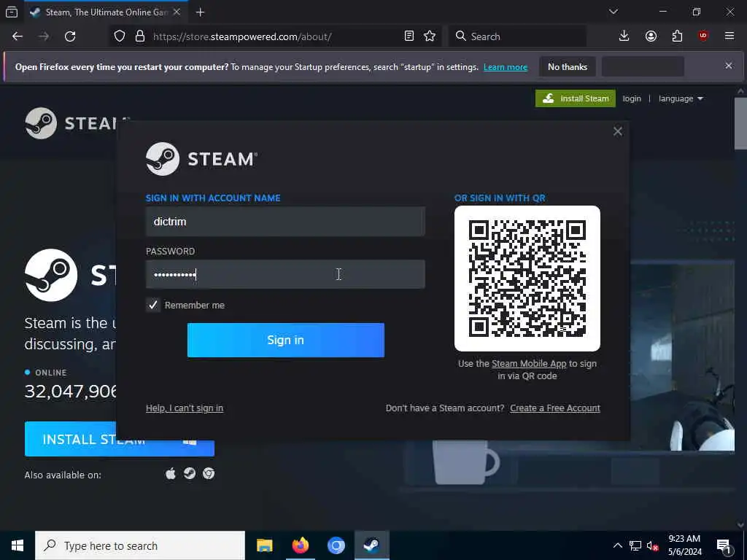This screenshot has width=747, height=560.
Task: Open File Explorer from the taskbar
Action: pos(264,545)
